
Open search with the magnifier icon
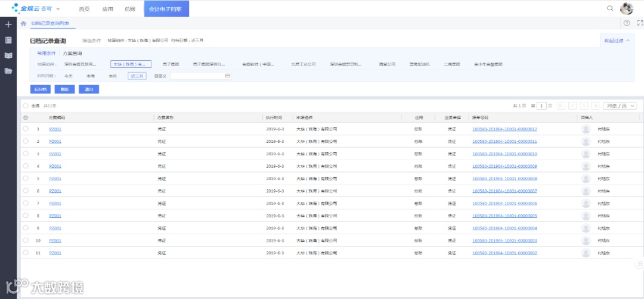[610, 8]
